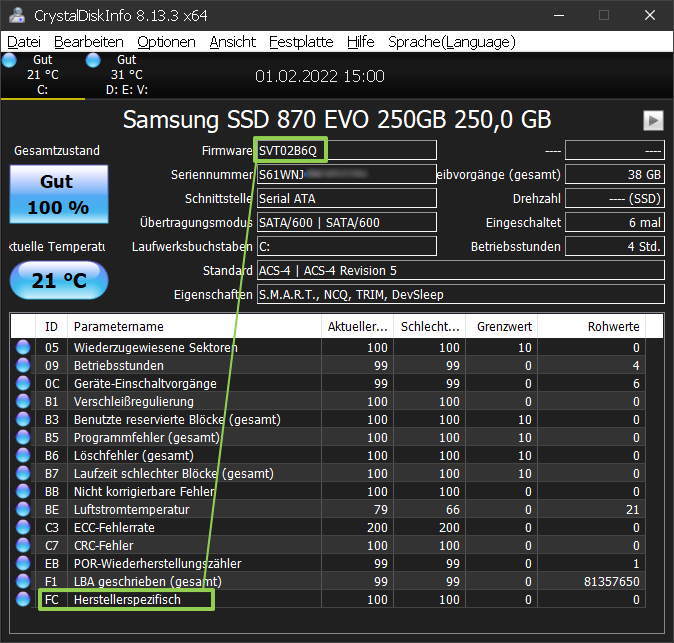674x643 pixels.
Task: Click status orb for Programmfehler (gesamt)
Action: click(23, 438)
